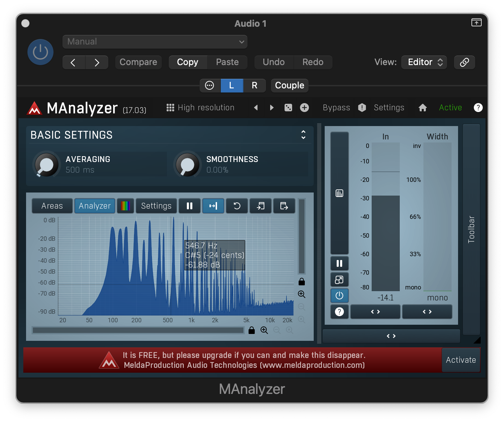
Task: Click the plus icon next to the dice
Action: [x=304, y=108]
